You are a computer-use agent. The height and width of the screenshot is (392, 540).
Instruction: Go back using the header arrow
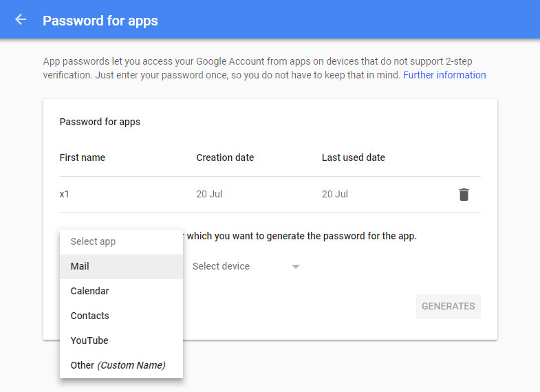pos(21,20)
